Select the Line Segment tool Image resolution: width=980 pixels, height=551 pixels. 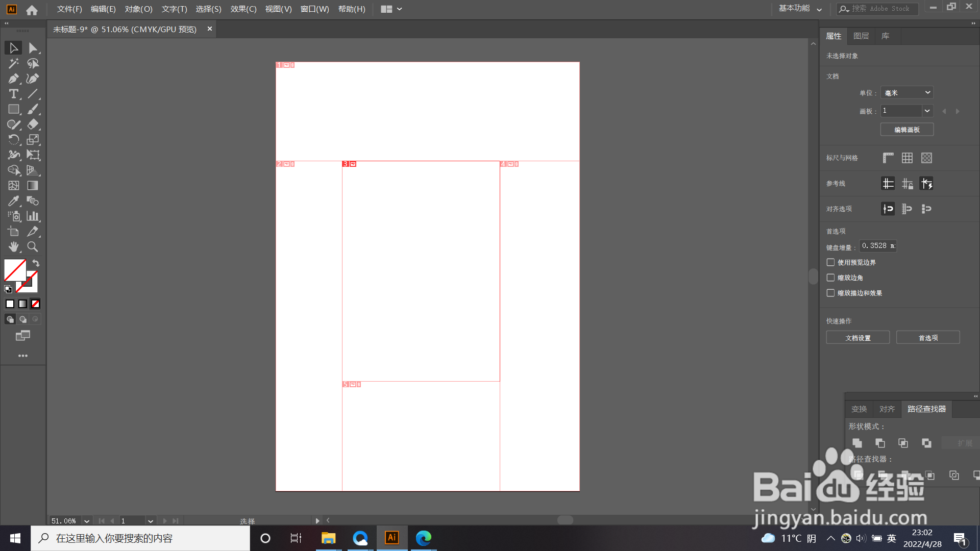pyautogui.click(x=33, y=94)
